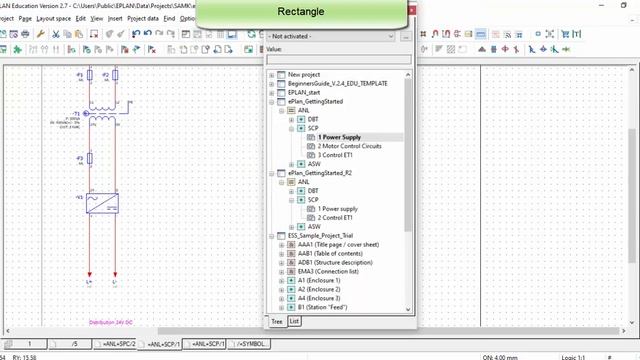This screenshot has width=640, height=360.
Task: Switch to the /+SYMBOL page tab
Action: [x=249, y=344]
